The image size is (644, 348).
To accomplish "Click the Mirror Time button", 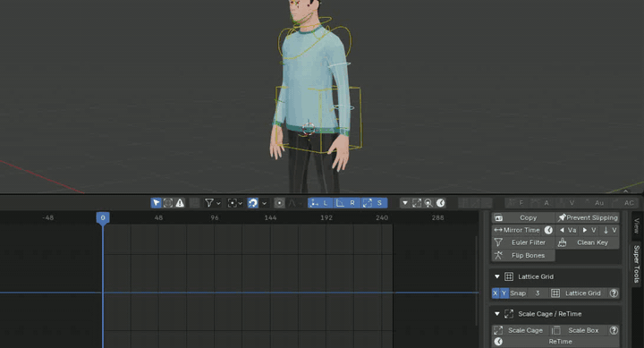I will [x=517, y=230].
